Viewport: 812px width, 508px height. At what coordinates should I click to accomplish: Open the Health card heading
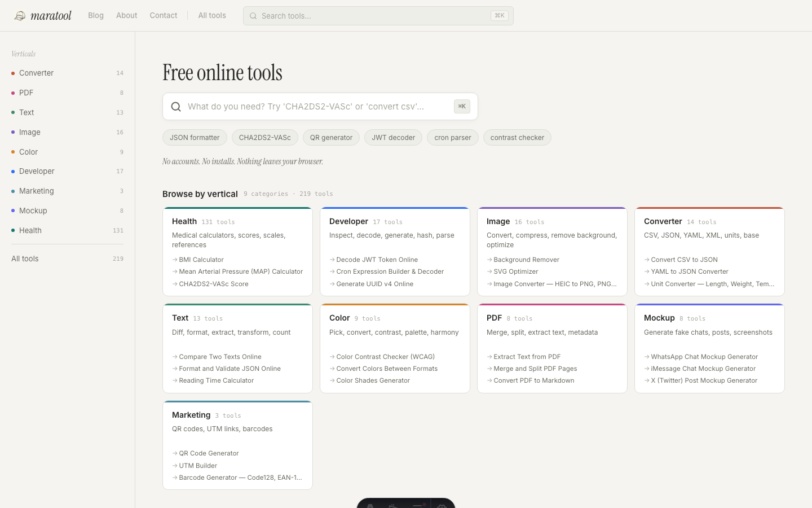click(x=184, y=221)
